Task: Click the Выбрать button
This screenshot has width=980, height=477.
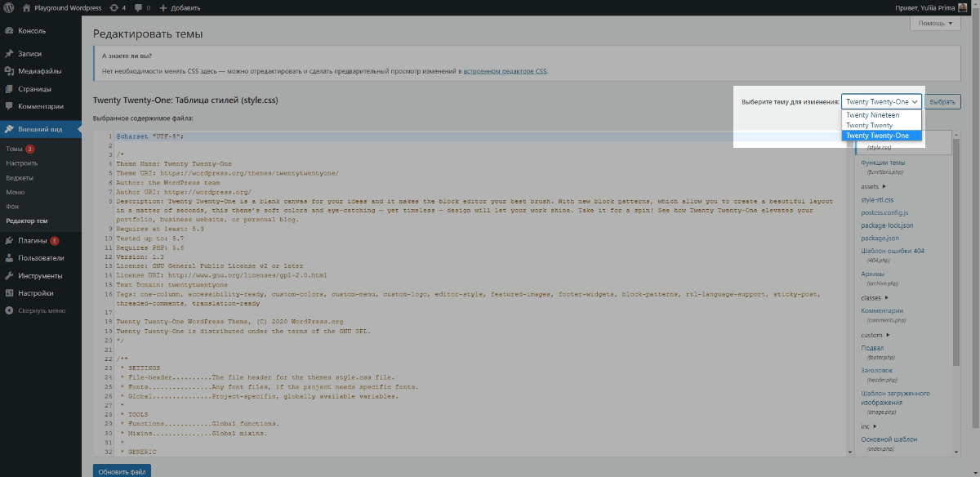Action: tap(943, 102)
